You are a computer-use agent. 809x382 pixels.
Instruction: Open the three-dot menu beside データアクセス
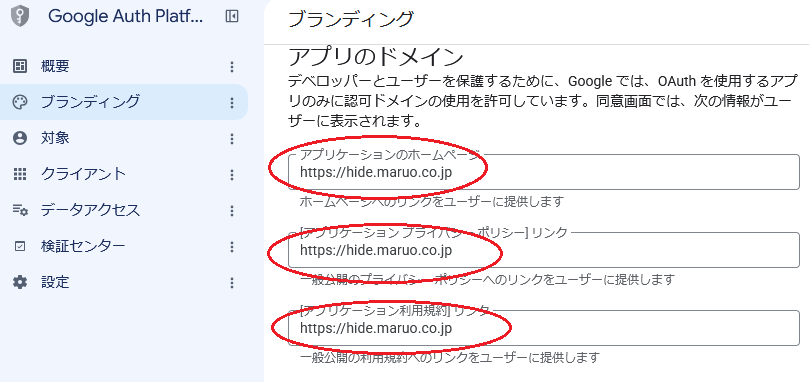point(232,211)
